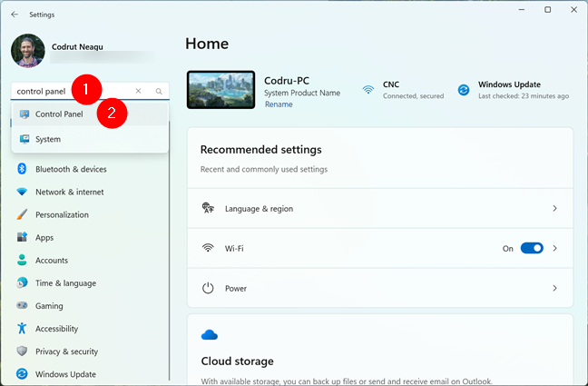This screenshot has height=386, width=588.
Task: Turn off the Wi-Fi toggle
Action: (x=532, y=248)
